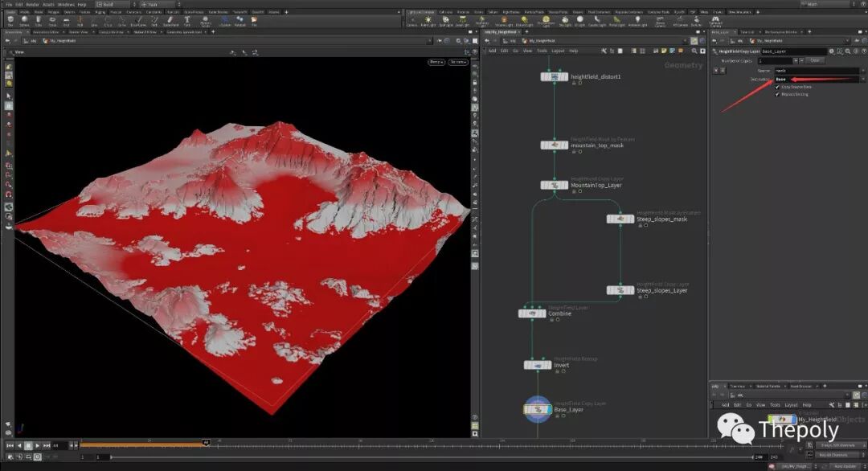Select the heightfield_distort1 node icon
This screenshot has width=868, height=471.
point(554,77)
